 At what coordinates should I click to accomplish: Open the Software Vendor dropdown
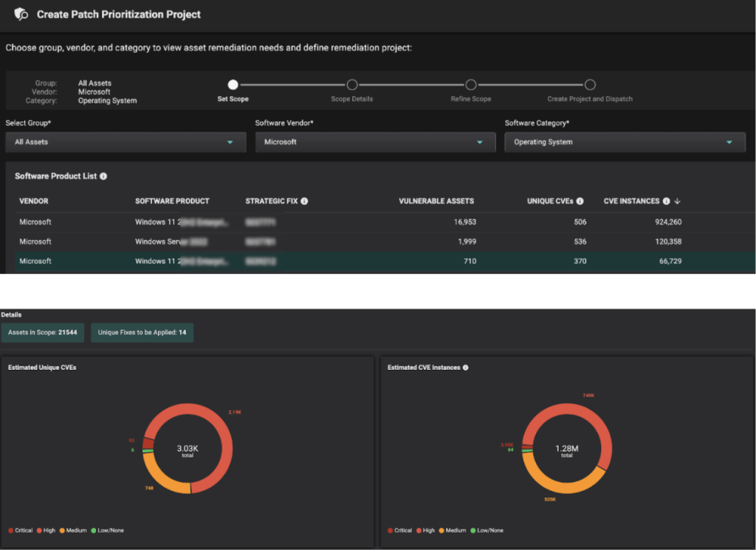coord(376,142)
